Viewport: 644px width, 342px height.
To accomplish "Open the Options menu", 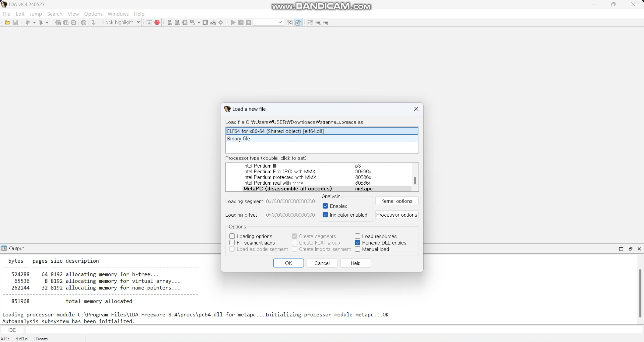I will coord(93,14).
